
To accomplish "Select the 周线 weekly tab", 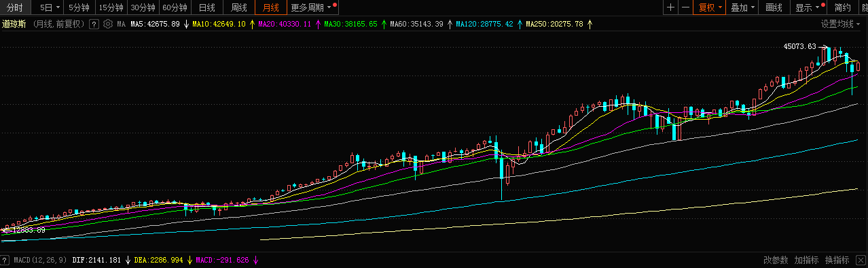I will tap(238, 7).
